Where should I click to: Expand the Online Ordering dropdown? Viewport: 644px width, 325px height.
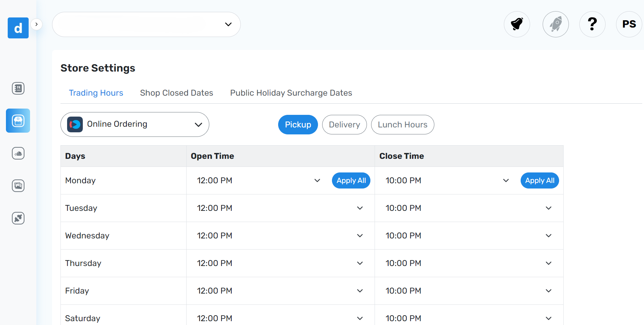tap(135, 124)
